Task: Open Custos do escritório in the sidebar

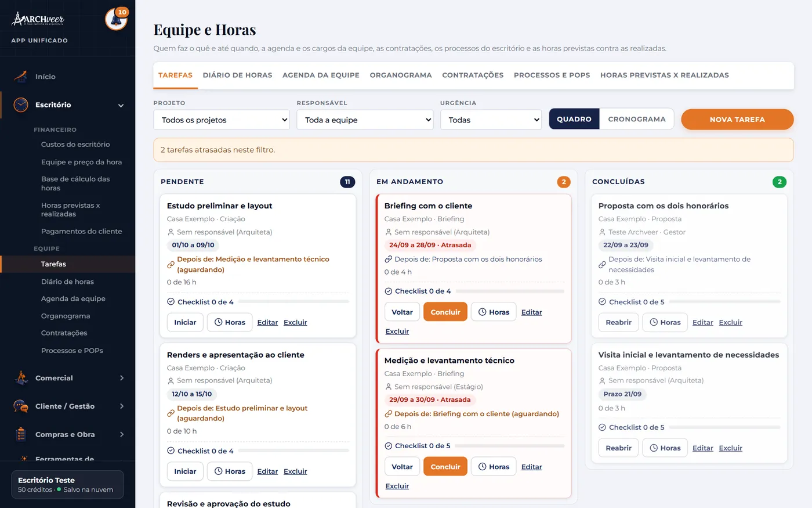Action: [75, 145]
